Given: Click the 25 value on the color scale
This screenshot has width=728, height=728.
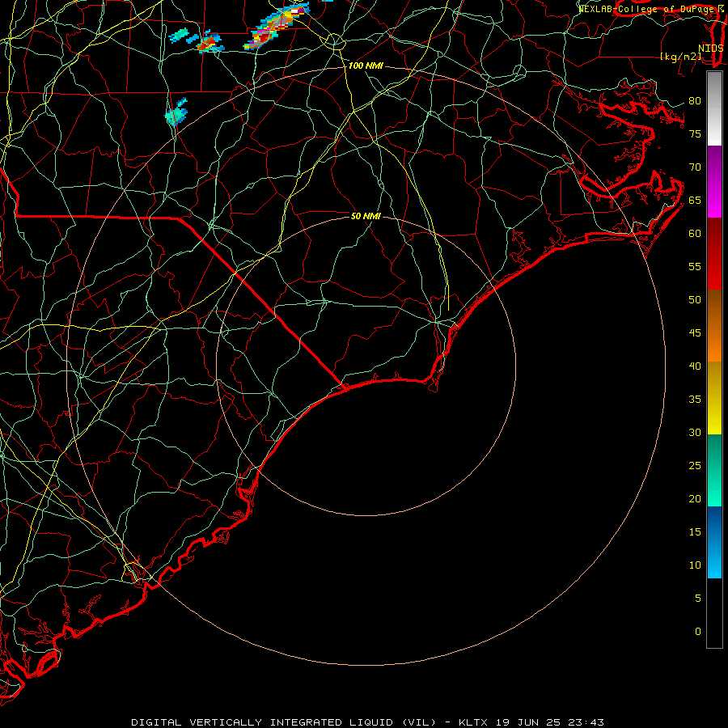Looking at the screenshot, I should (x=695, y=466).
